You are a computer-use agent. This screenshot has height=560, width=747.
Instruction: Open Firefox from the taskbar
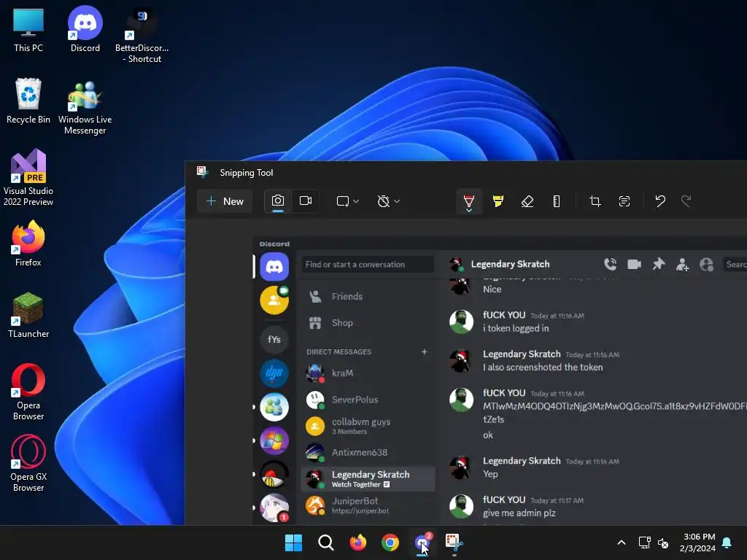point(357,542)
